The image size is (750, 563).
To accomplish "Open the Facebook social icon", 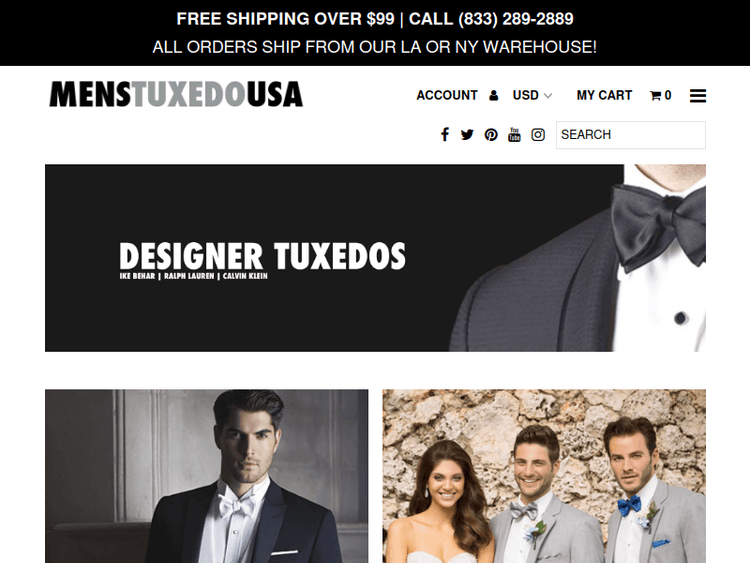I will (445, 135).
